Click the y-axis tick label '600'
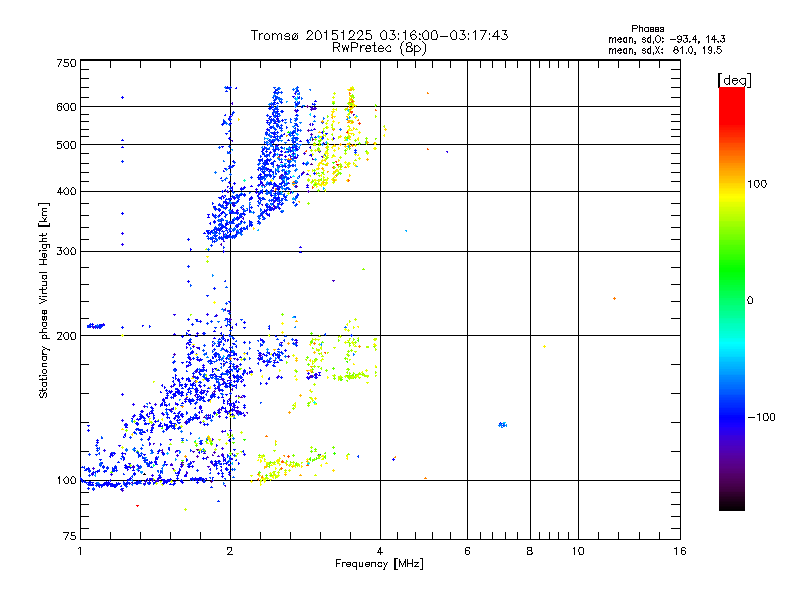The width and height of the screenshot is (800, 600). click(66, 107)
